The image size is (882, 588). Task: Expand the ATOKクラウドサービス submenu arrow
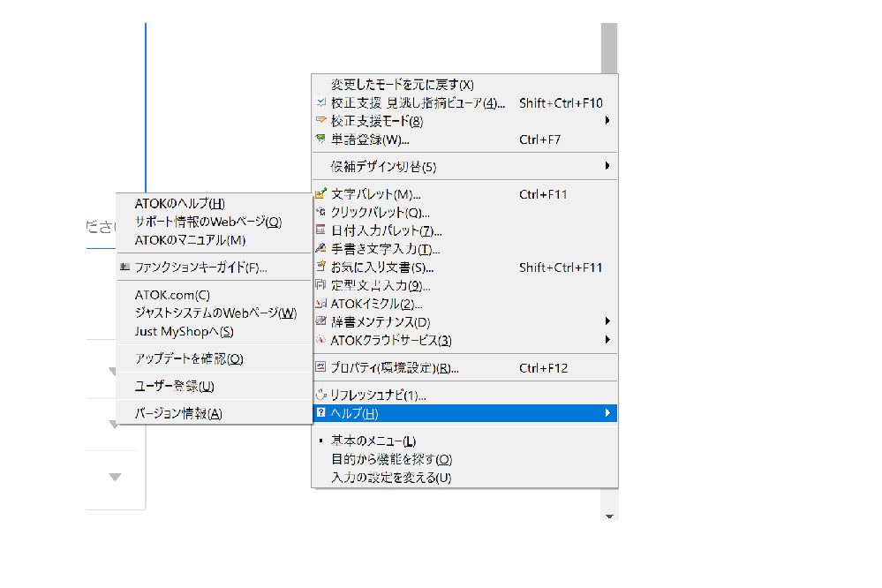(607, 340)
